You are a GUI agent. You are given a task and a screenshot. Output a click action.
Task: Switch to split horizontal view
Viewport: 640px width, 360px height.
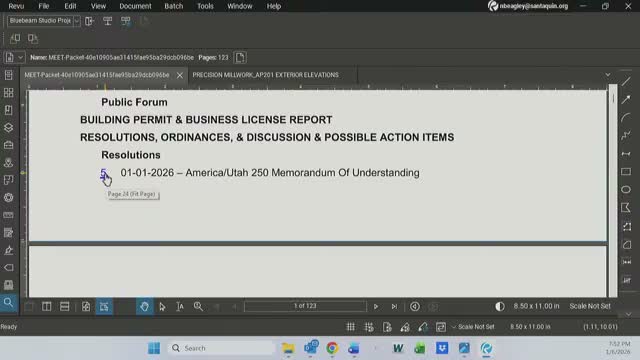click(x=64, y=307)
